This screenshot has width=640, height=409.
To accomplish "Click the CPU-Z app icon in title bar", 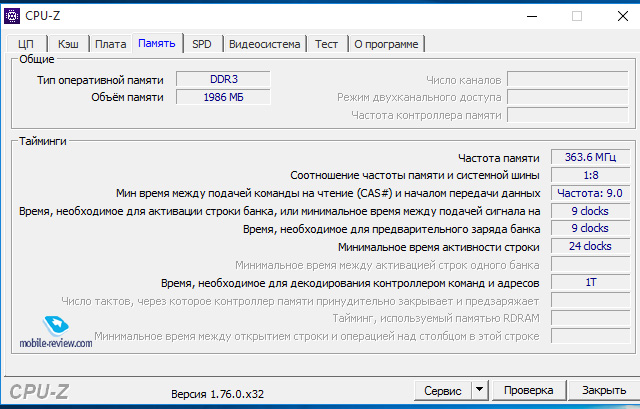I will pos(12,16).
